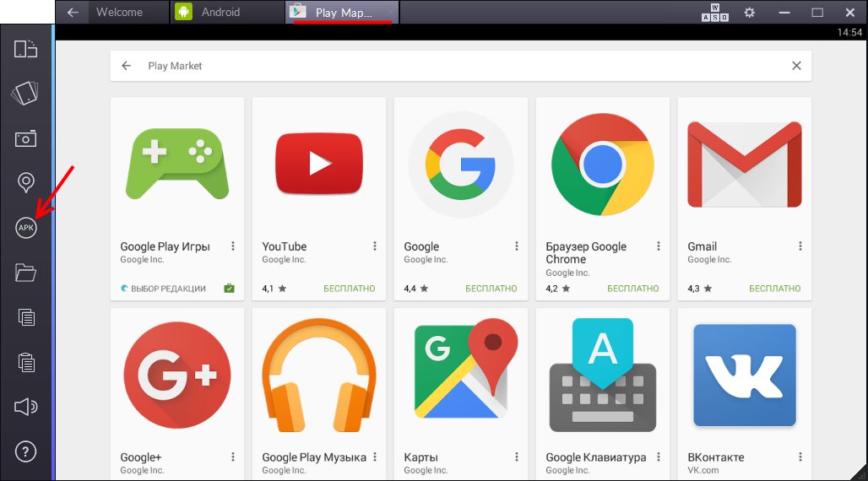This screenshot has height=481, width=868.
Task: Click the Play Market search field
Action: [x=460, y=66]
